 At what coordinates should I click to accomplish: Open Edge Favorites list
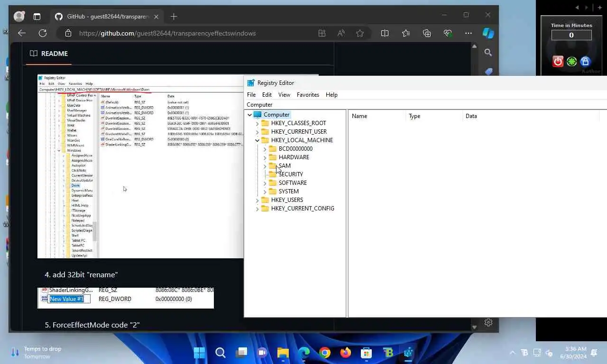point(406,33)
